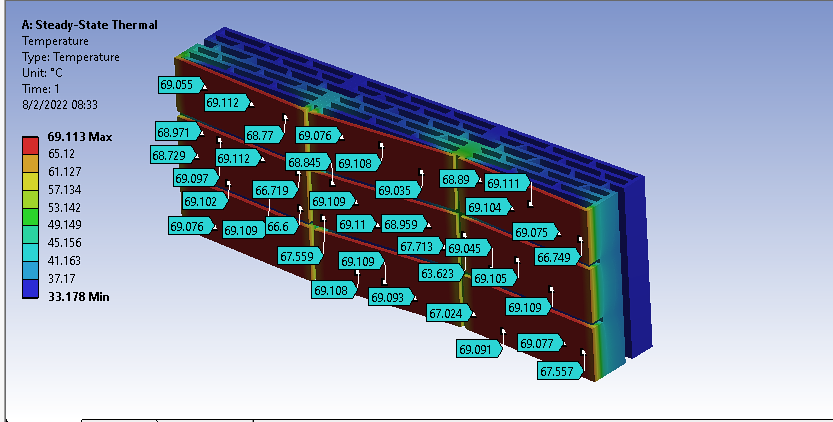Select the 68.729 probe annotation

[x=171, y=155]
